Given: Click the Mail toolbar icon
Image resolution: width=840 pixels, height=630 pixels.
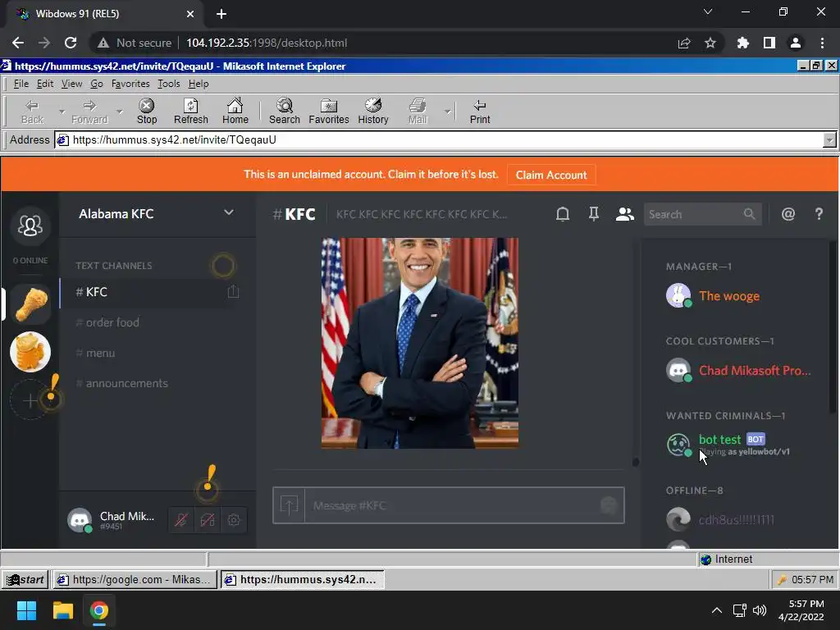Looking at the screenshot, I should click(x=418, y=112).
